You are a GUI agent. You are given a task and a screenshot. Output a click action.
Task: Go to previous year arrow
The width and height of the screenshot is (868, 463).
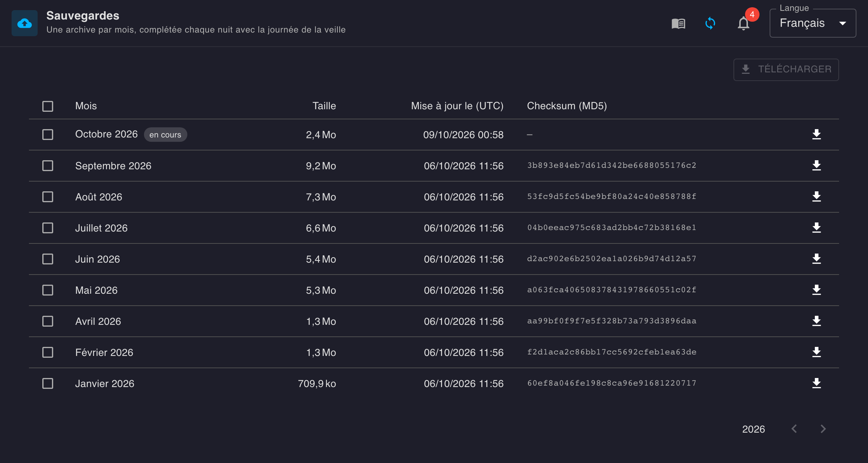[794, 429]
